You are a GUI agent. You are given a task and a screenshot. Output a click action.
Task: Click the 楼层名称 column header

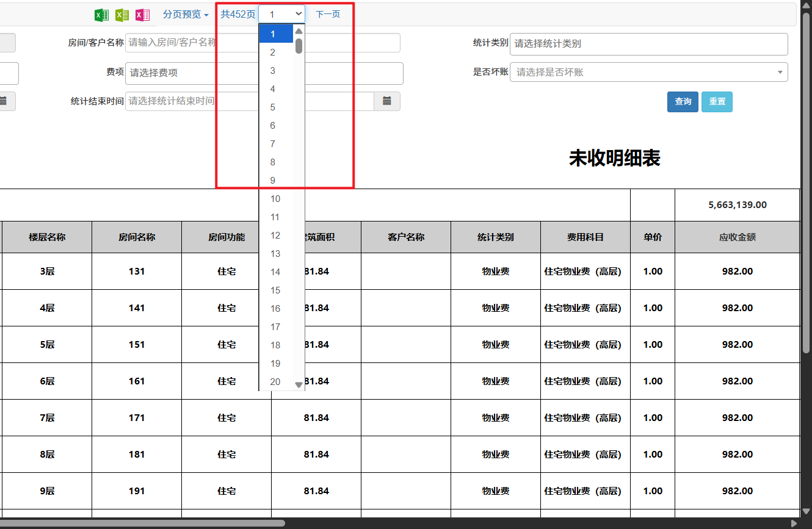tap(47, 237)
